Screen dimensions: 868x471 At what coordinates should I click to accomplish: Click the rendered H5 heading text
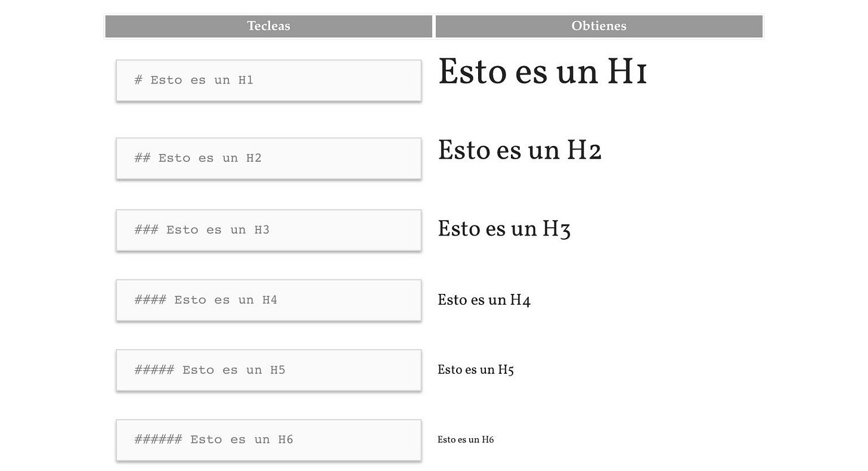click(x=476, y=370)
